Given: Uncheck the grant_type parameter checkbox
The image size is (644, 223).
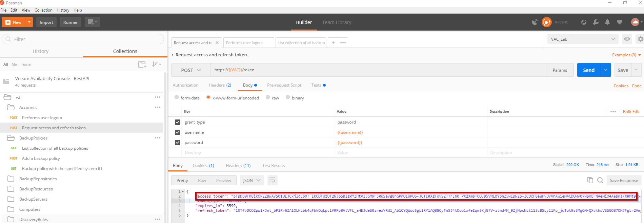Looking at the screenshot, I should coord(178,122).
